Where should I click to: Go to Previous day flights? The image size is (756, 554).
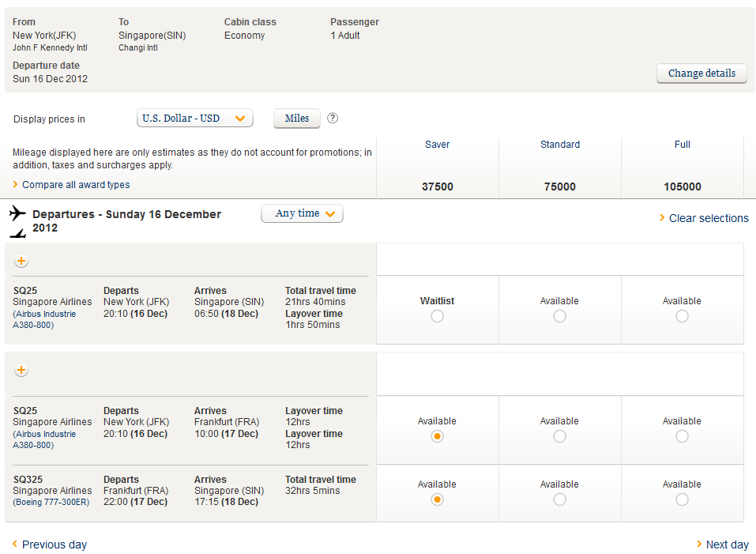[x=54, y=545]
